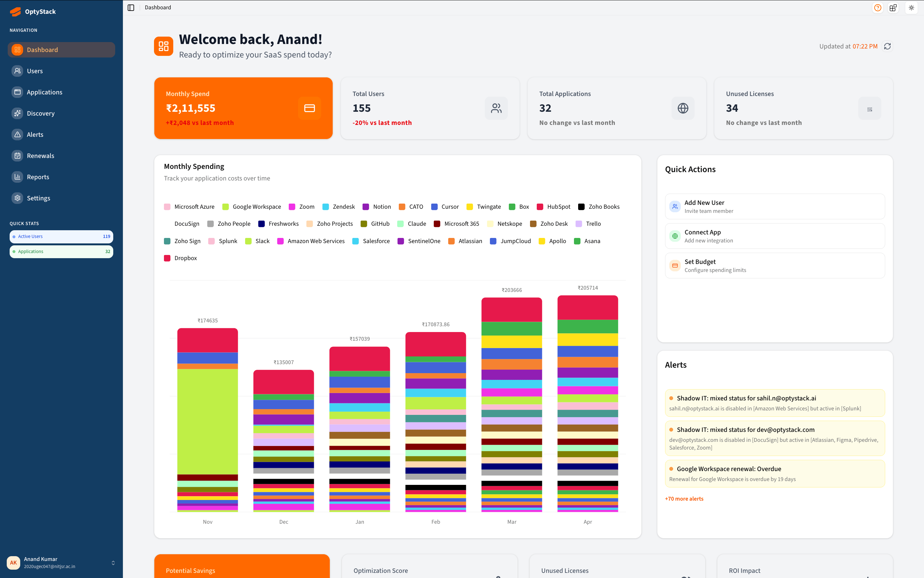Select Add New User quick action

click(775, 206)
